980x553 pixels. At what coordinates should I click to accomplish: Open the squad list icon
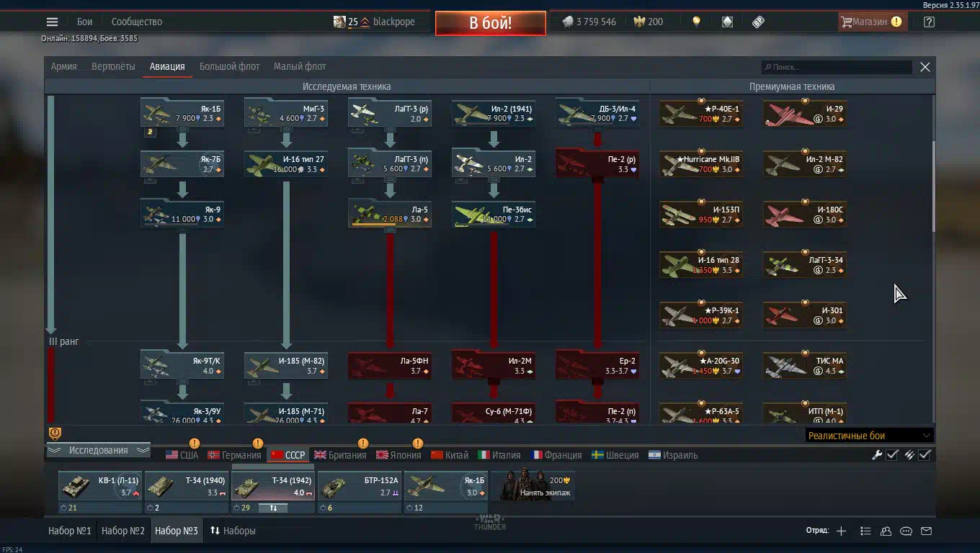[865, 531]
